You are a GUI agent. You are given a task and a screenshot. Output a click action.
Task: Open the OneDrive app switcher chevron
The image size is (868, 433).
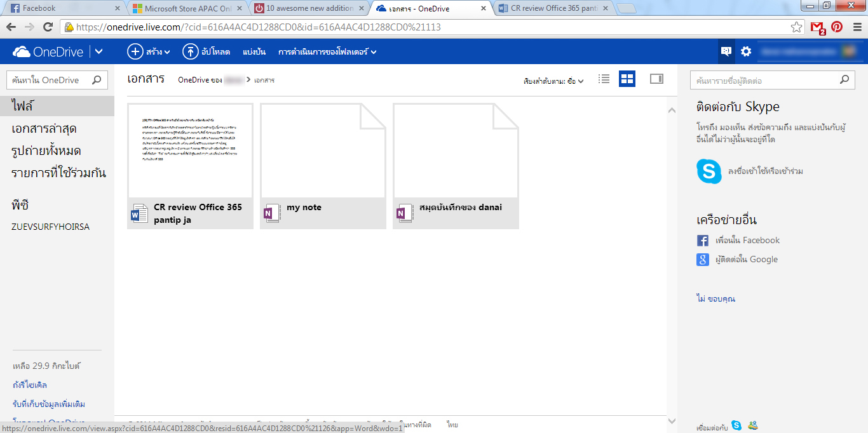point(98,52)
